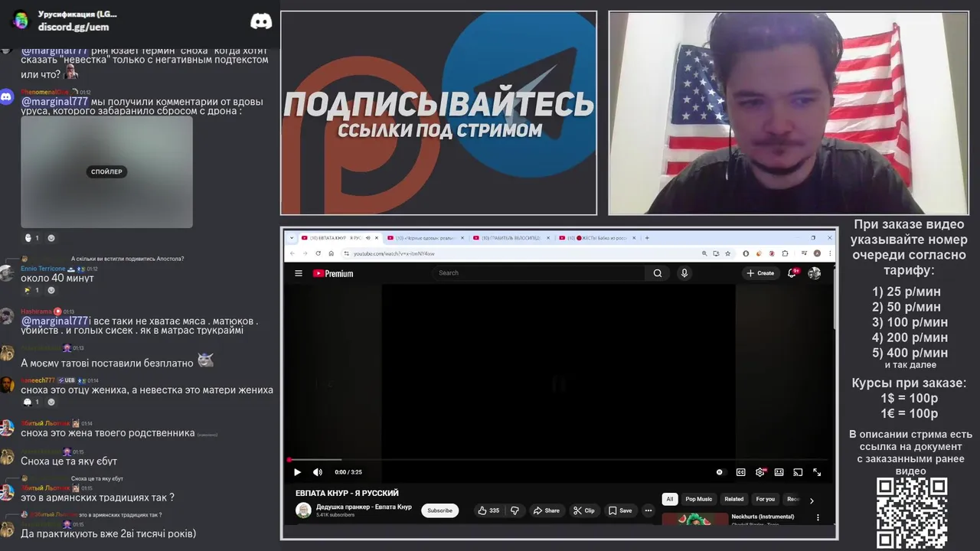980x551 pixels.
Task: Play the YouTube video
Action: pos(298,472)
